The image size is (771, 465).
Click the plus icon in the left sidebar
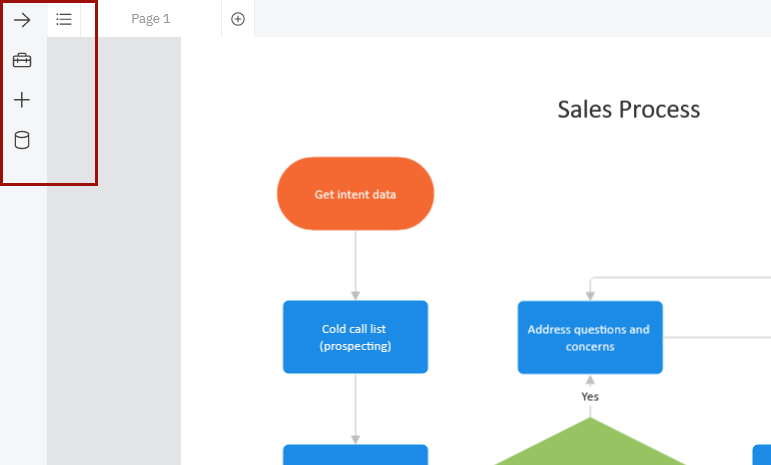pos(22,100)
